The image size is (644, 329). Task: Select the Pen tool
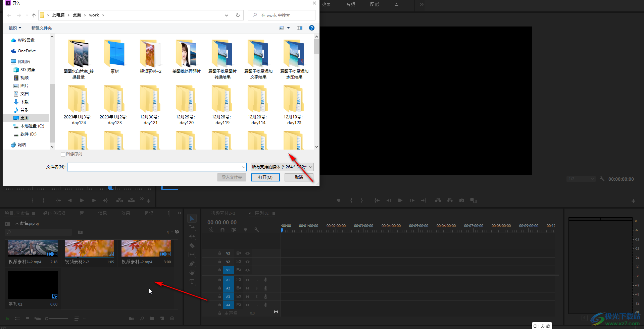click(192, 264)
